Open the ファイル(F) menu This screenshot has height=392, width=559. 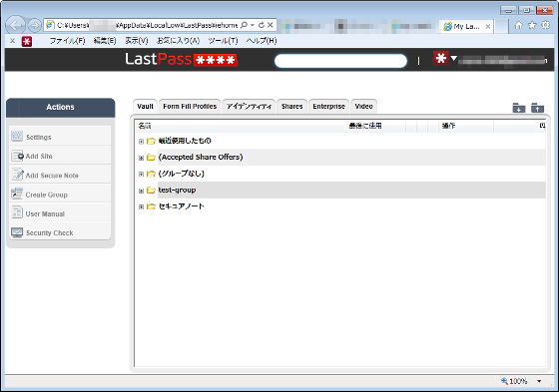pyautogui.click(x=67, y=41)
